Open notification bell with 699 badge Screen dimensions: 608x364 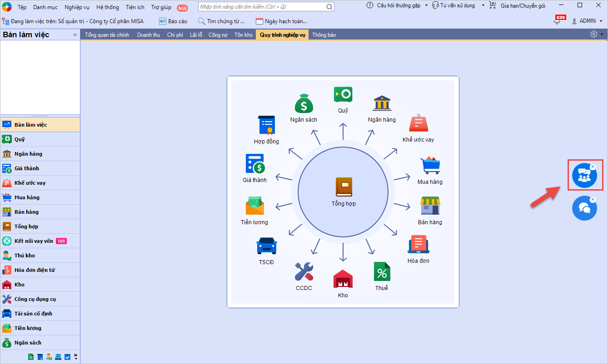tap(557, 21)
